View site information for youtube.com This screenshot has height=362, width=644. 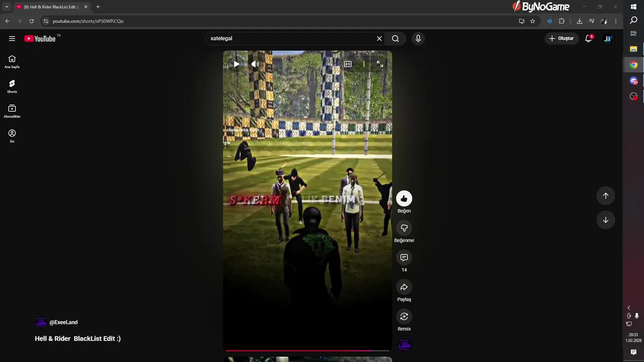coord(46,21)
